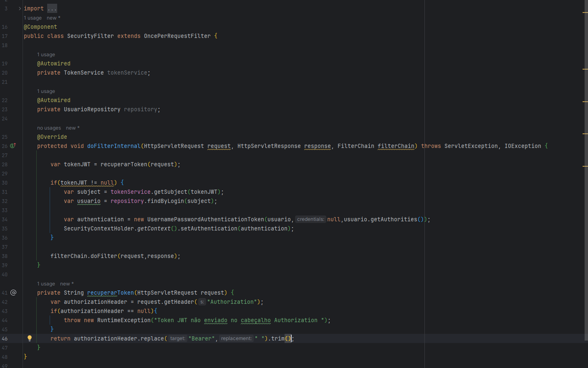
Task: Click 'setAuthentication' method call
Action: tap(209, 228)
